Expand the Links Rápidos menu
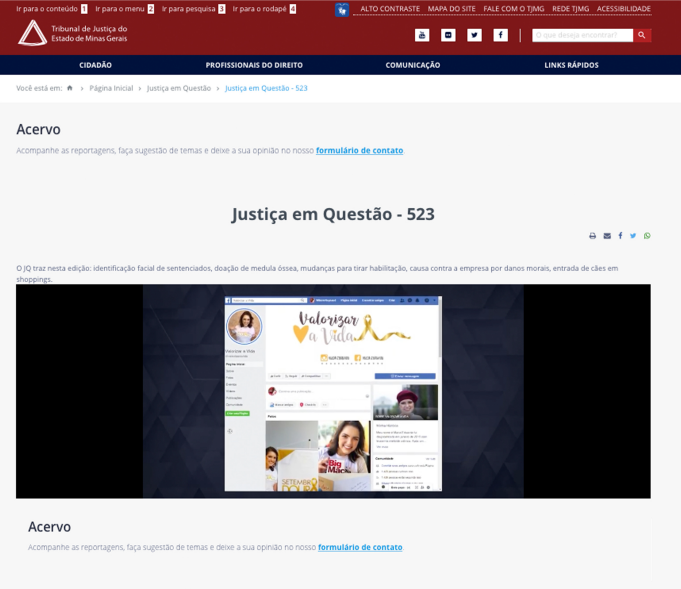The width and height of the screenshot is (681, 589). tap(571, 65)
